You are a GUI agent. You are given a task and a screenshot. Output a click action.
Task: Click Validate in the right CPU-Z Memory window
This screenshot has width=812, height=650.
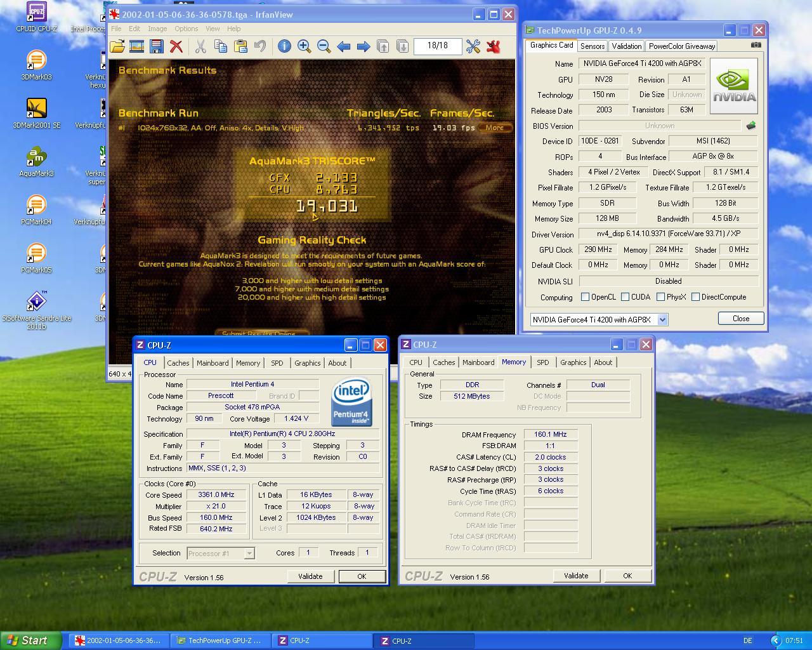click(x=576, y=576)
